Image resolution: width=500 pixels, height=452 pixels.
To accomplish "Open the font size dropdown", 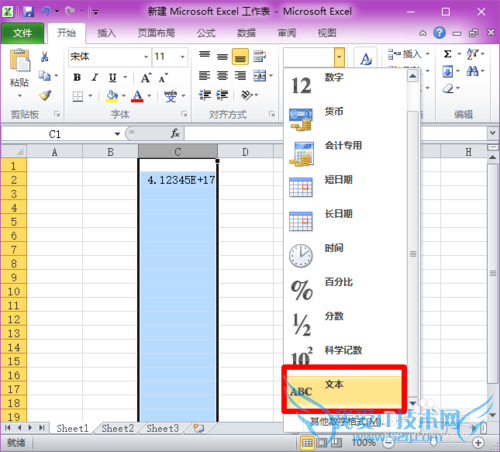I will [183, 57].
